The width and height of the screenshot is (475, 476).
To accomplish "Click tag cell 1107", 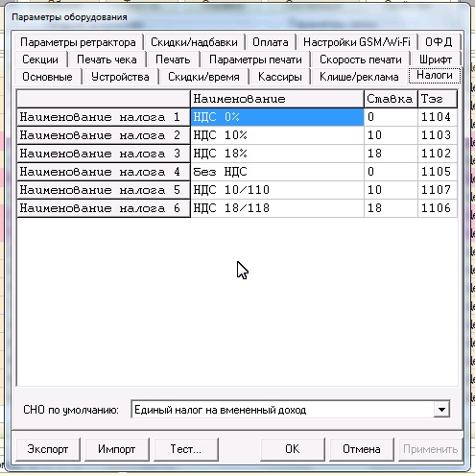I will pyautogui.click(x=438, y=190).
